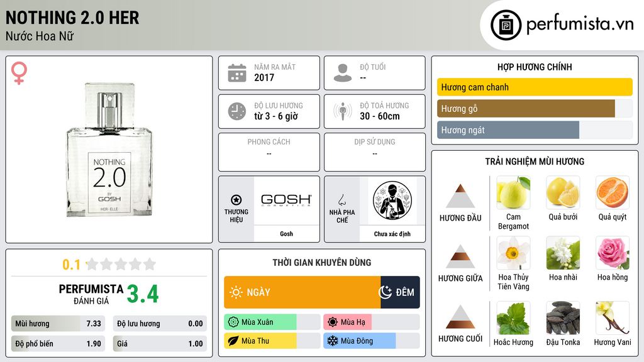Click the snowflake icon for Mùa Đông
The height and width of the screenshot is (362, 644).
pos(333,341)
